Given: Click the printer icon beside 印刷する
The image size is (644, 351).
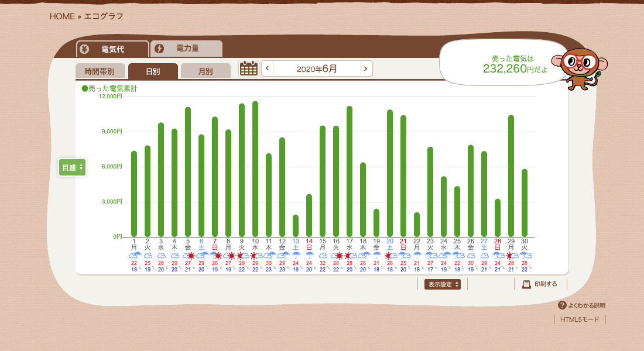Looking at the screenshot, I should [x=526, y=284].
